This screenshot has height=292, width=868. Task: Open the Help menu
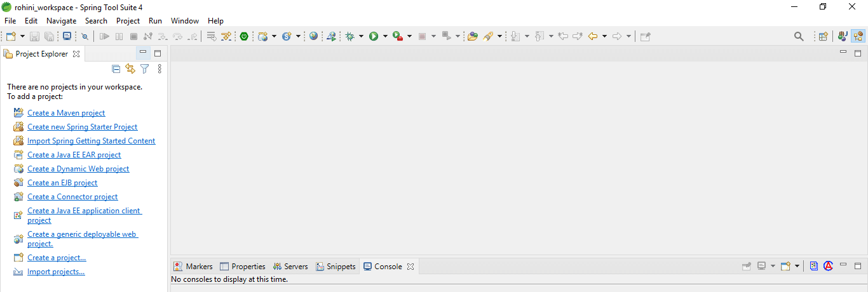[x=216, y=21]
